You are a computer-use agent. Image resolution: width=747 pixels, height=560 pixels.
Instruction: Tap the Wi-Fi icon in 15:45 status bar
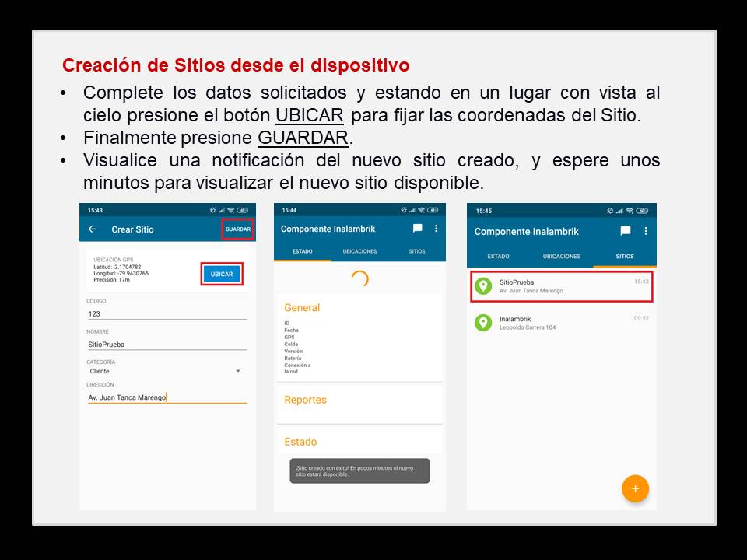(x=630, y=211)
